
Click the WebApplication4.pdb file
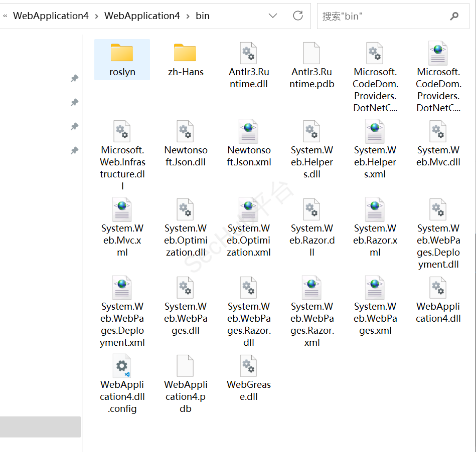point(185,366)
